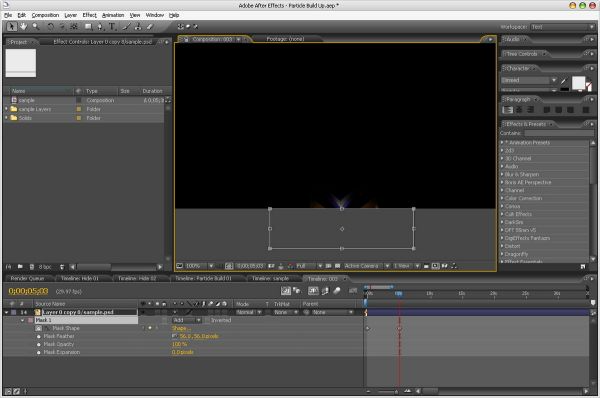The height and width of the screenshot is (398, 600).
Task: Toggle pixel aspect ratio correction in viewer
Action: click(426, 266)
